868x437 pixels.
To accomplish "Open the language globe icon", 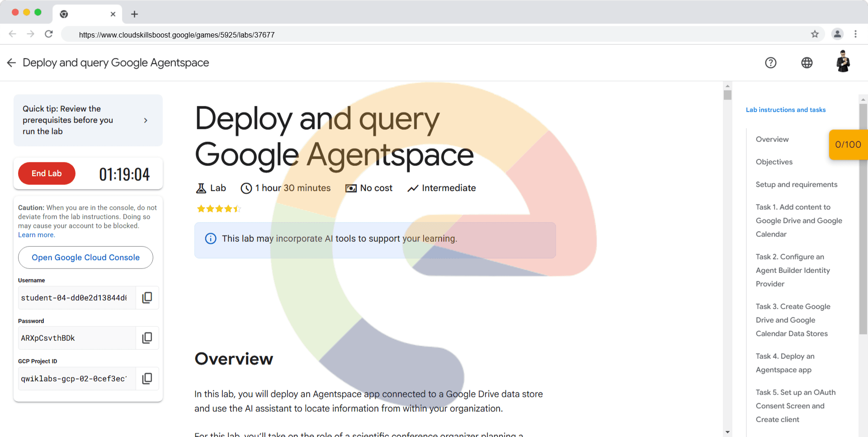I will (807, 63).
